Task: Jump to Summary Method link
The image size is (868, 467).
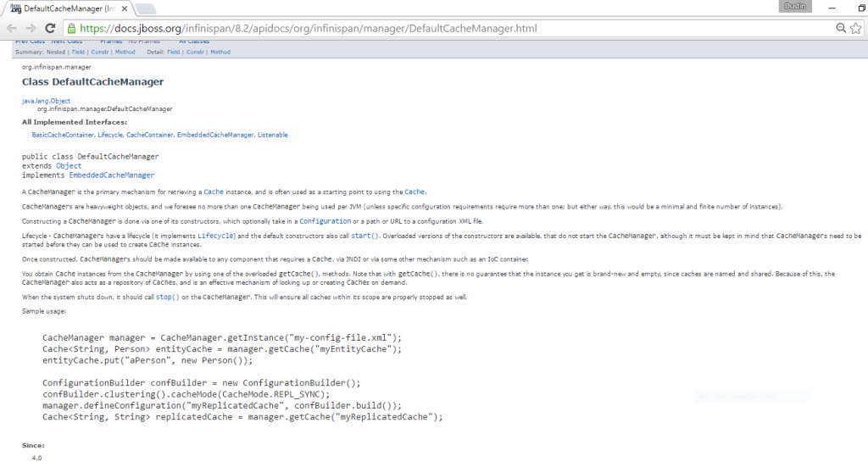Action: click(x=125, y=52)
